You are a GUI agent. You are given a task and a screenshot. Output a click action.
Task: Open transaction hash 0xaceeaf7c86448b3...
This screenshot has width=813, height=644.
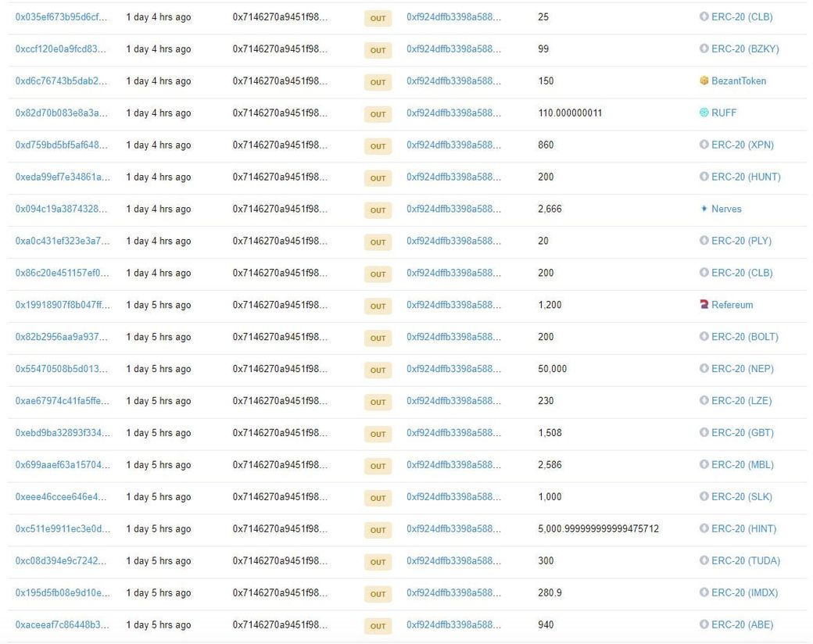(x=62, y=624)
